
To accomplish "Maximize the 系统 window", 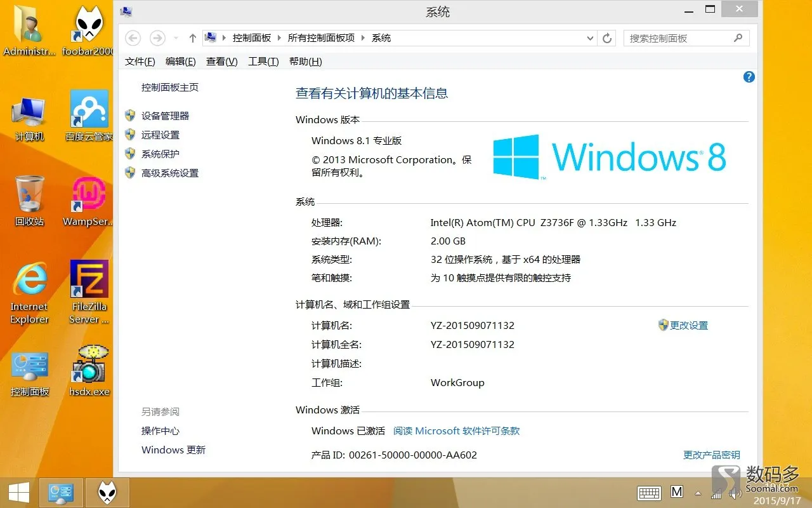I will tap(710, 10).
